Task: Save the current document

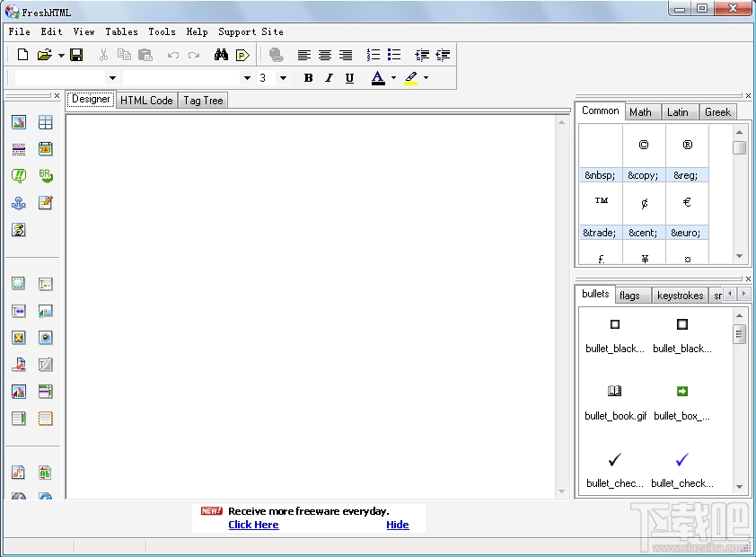Action: [x=76, y=55]
